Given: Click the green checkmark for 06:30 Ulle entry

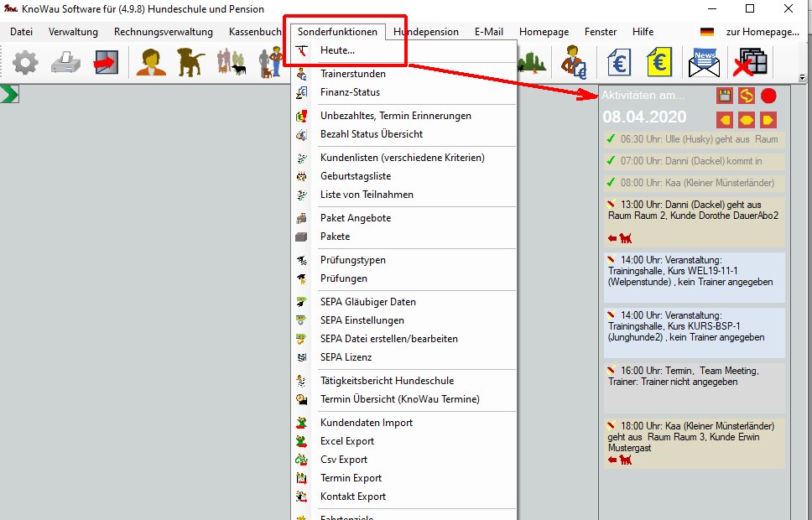Looking at the screenshot, I should tap(611, 139).
